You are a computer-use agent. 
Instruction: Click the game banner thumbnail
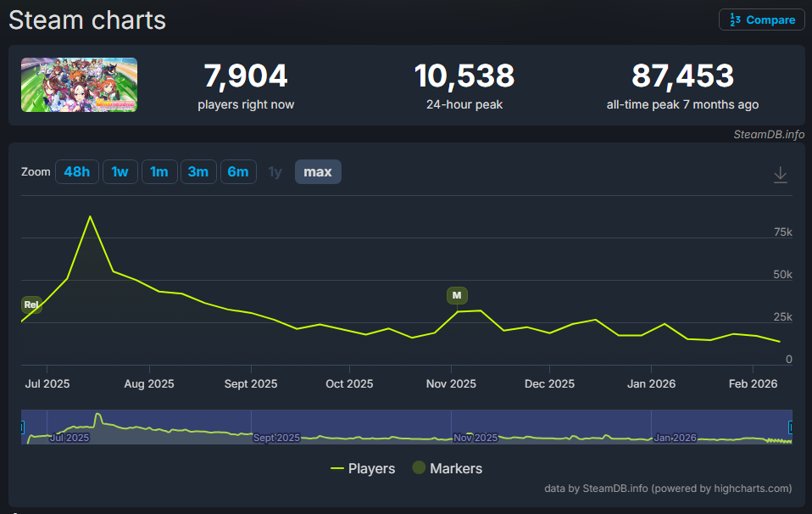pyautogui.click(x=79, y=85)
